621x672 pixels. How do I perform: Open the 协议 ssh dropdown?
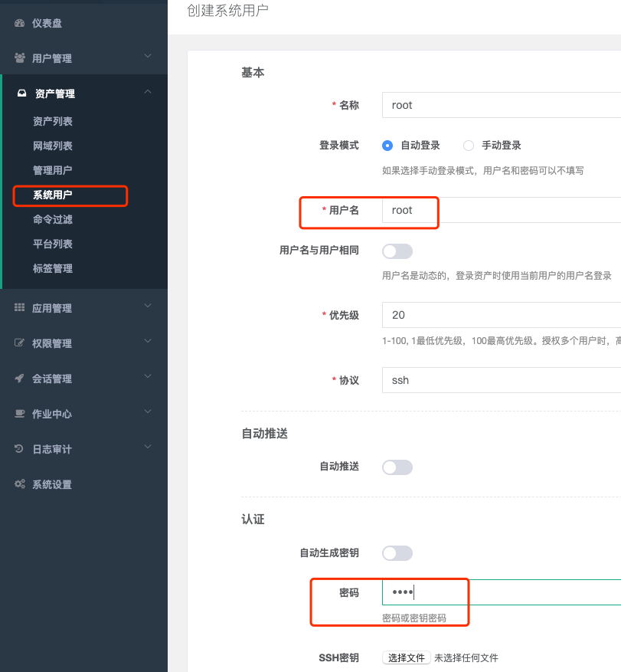(502, 380)
